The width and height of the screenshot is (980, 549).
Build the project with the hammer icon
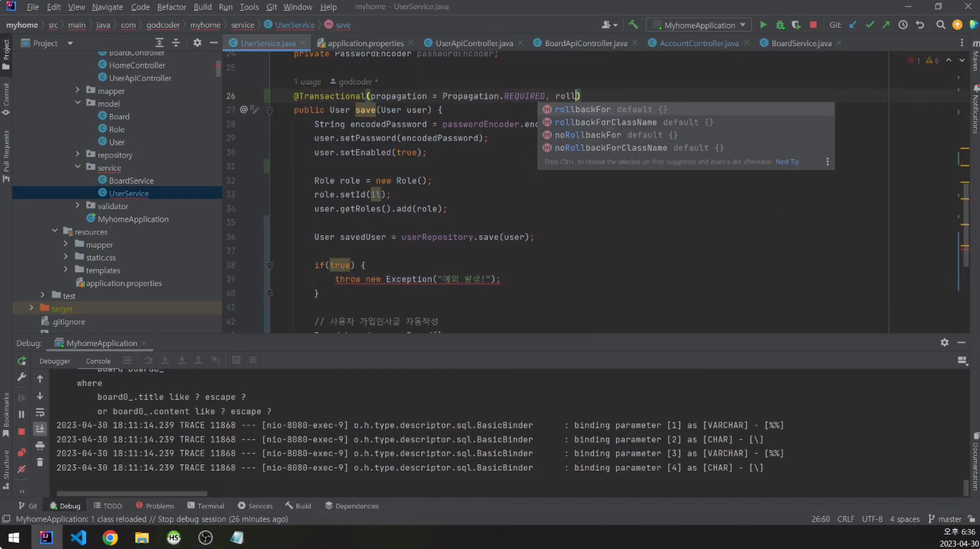pos(633,25)
